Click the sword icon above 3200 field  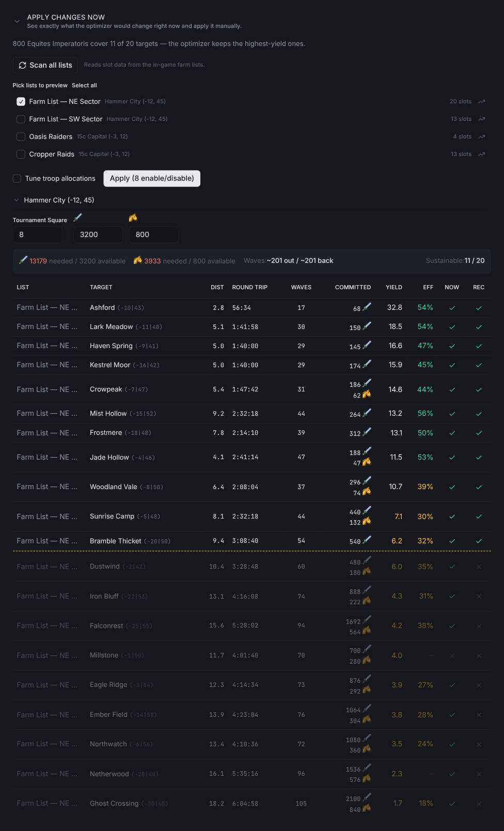pyautogui.click(x=77, y=218)
